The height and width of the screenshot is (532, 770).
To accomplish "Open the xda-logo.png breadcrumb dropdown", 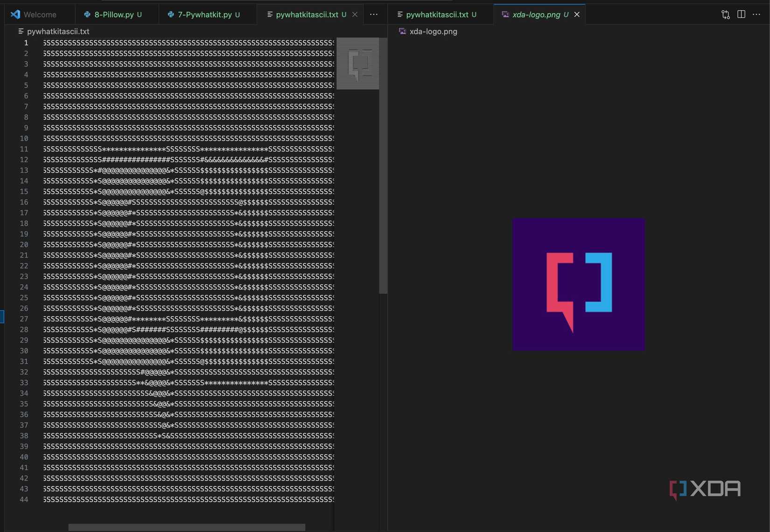I will click(x=434, y=32).
